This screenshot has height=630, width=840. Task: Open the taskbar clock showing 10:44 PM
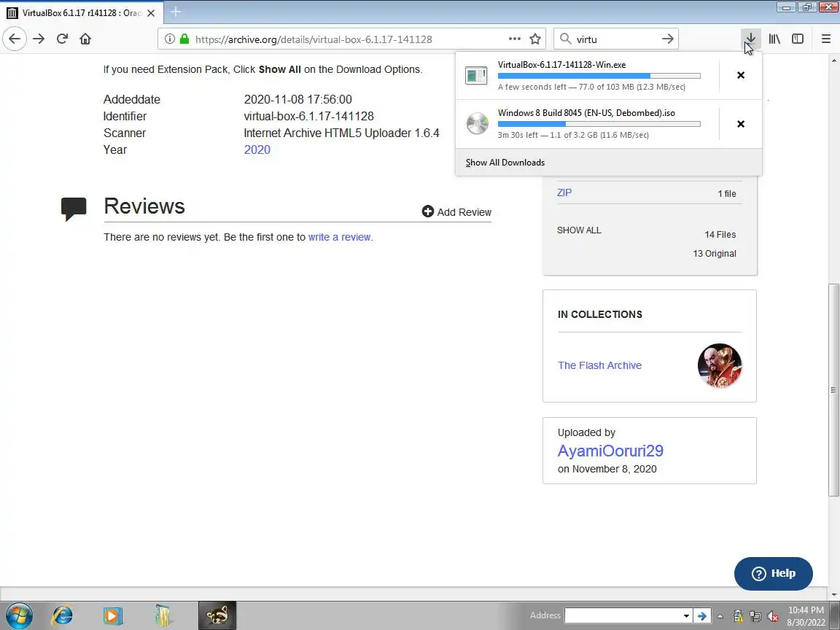[x=806, y=616]
